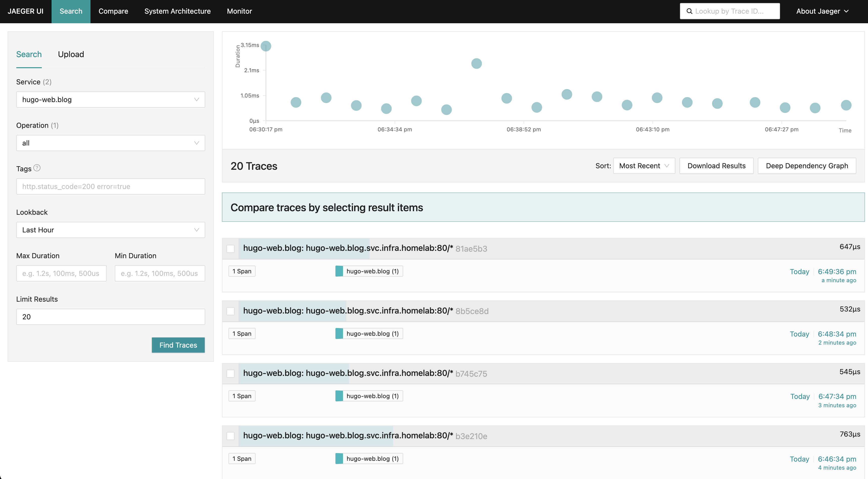The image size is (868, 479).
Task: Click the JAEGER UI logo text
Action: click(x=26, y=11)
